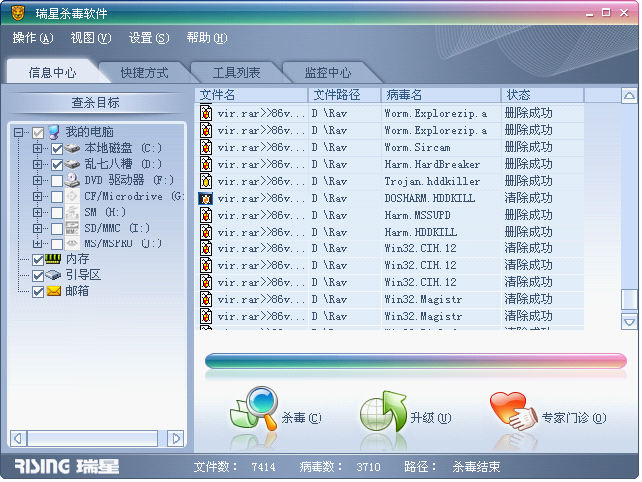Expand the MS/MSPRO (J:) tree node
The height and width of the screenshot is (482, 642).
tap(37, 244)
